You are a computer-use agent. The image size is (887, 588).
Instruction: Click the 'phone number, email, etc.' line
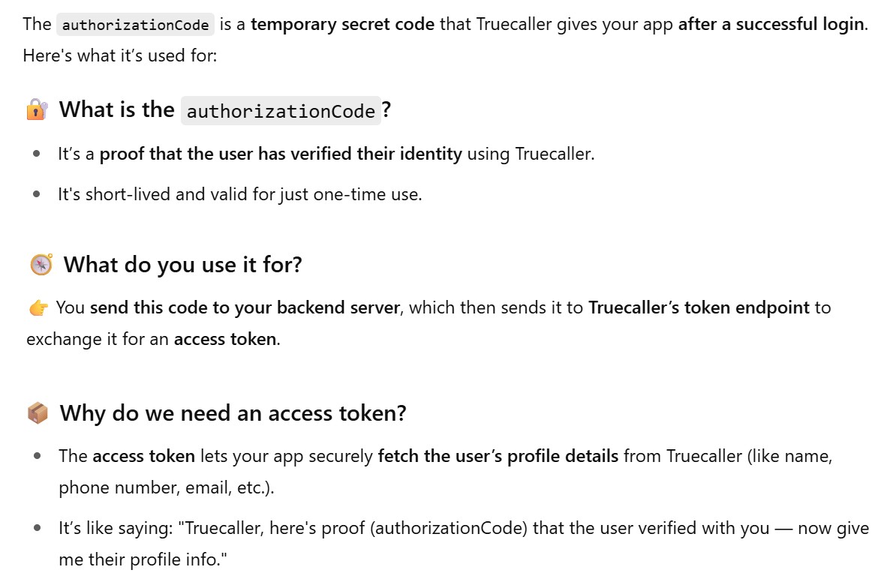(167, 487)
